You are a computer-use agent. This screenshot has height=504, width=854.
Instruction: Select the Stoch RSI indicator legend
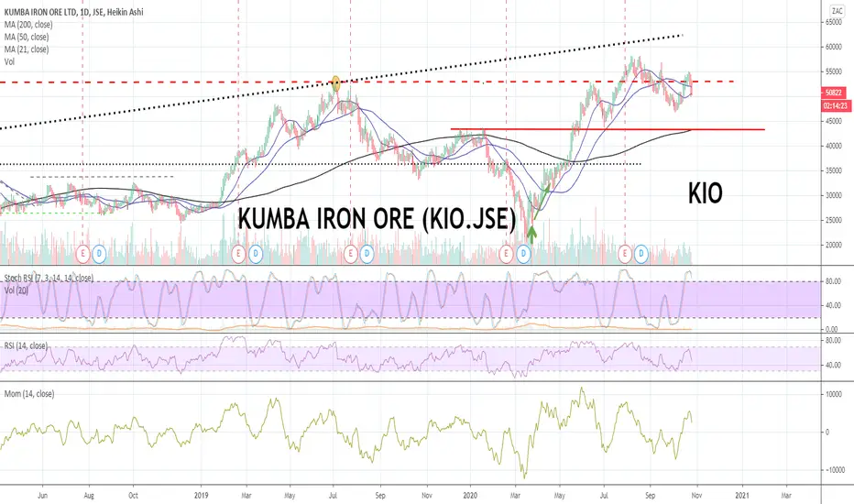click(49, 278)
